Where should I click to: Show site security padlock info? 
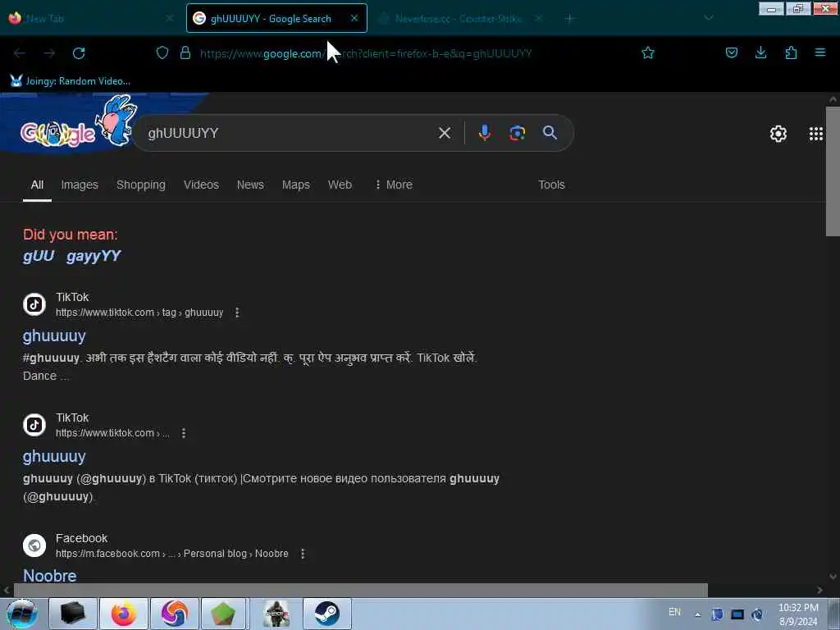pyautogui.click(x=185, y=52)
